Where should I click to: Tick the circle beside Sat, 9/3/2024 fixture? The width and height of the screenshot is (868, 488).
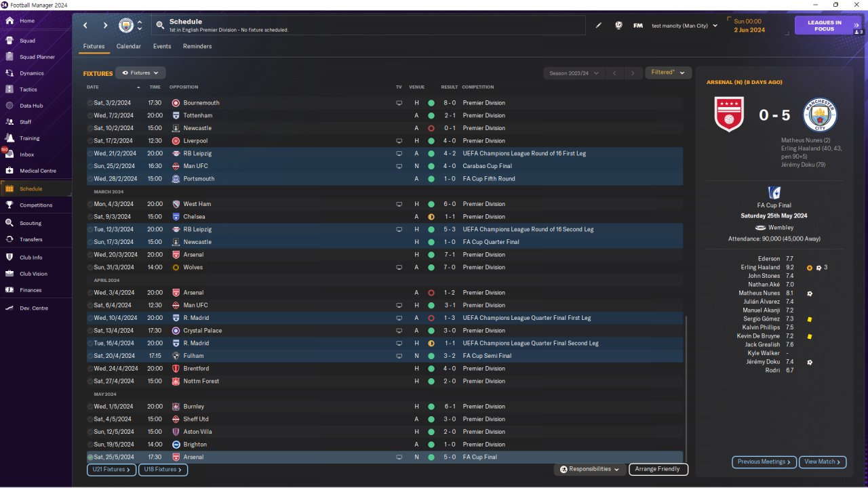click(x=90, y=217)
